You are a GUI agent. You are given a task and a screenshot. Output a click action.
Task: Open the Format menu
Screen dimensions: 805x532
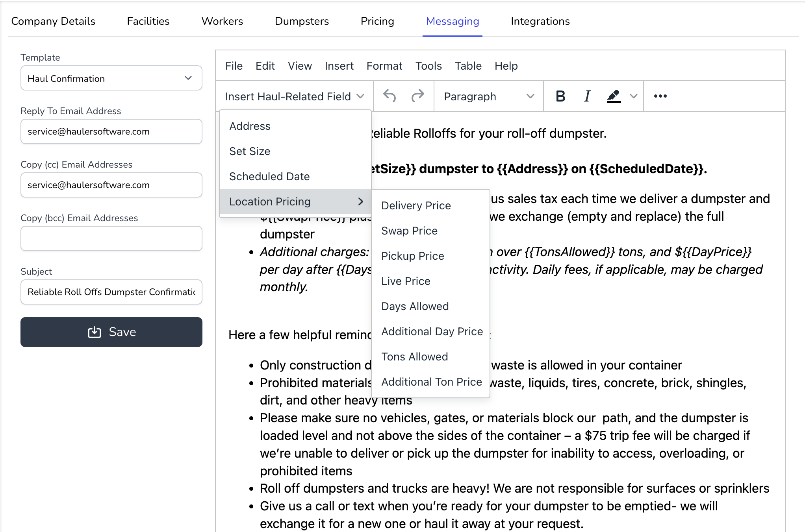[x=384, y=66]
